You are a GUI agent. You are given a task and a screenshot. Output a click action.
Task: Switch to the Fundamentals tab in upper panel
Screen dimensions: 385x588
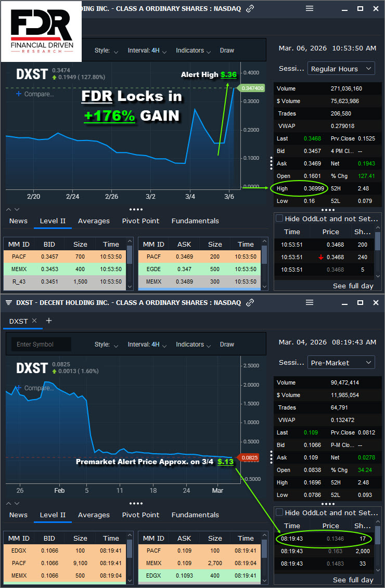[195, 221]
